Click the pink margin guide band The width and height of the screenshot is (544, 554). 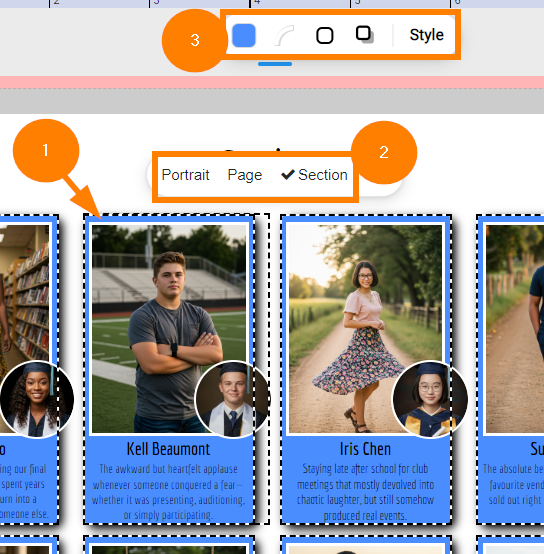pyautogui.click(x=272, y=82)
